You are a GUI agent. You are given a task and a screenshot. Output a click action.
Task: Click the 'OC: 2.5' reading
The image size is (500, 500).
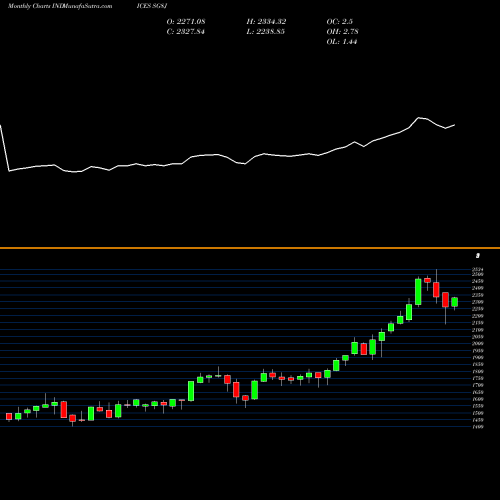click(340, 21)
